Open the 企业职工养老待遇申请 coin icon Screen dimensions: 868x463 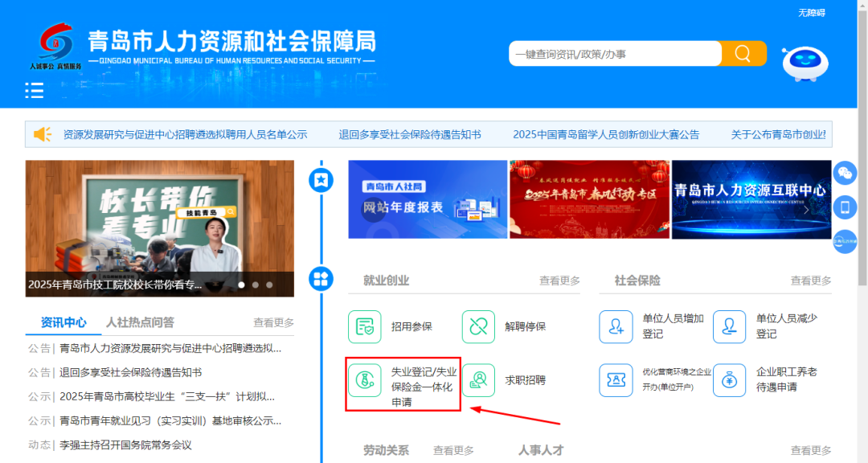click(x=729, y=379)
